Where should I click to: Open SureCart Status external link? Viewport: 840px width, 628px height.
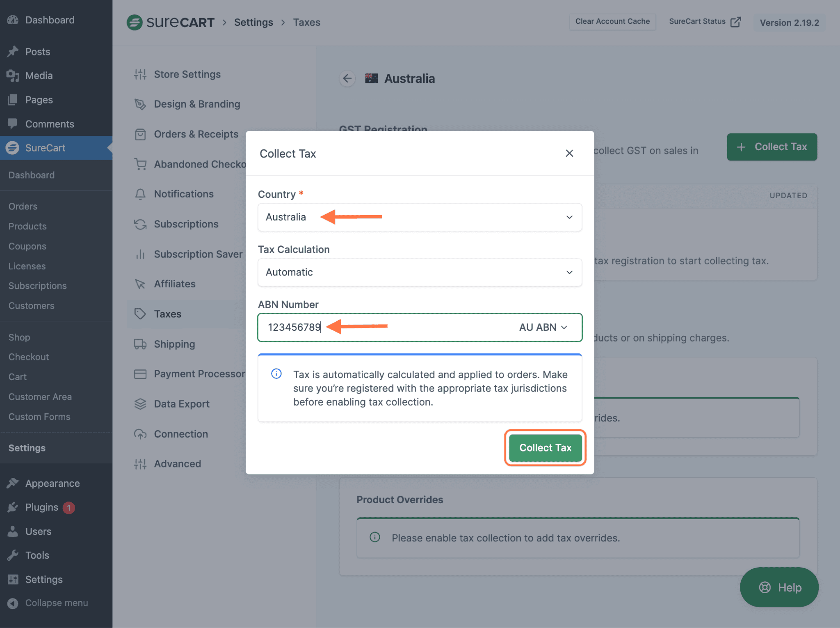pyautogui.click(x=704, y=21)
